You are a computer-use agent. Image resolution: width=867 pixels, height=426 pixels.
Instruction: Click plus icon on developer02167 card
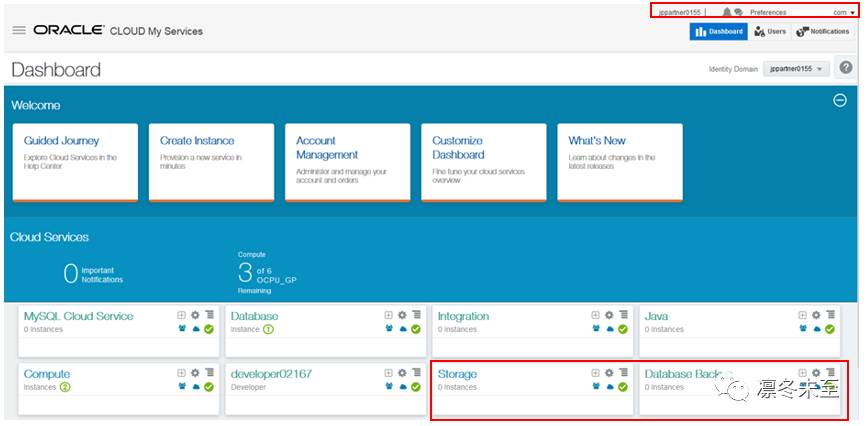click(388, 373)
